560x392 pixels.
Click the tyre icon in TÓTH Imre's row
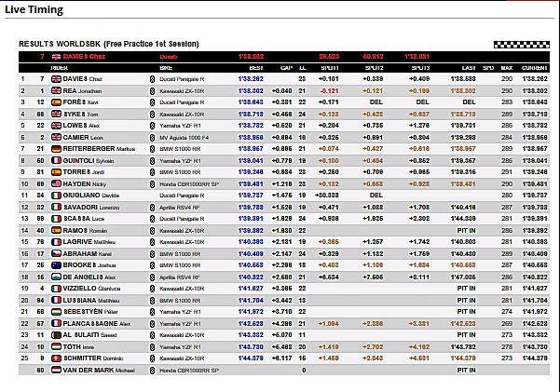coord(152,347)
